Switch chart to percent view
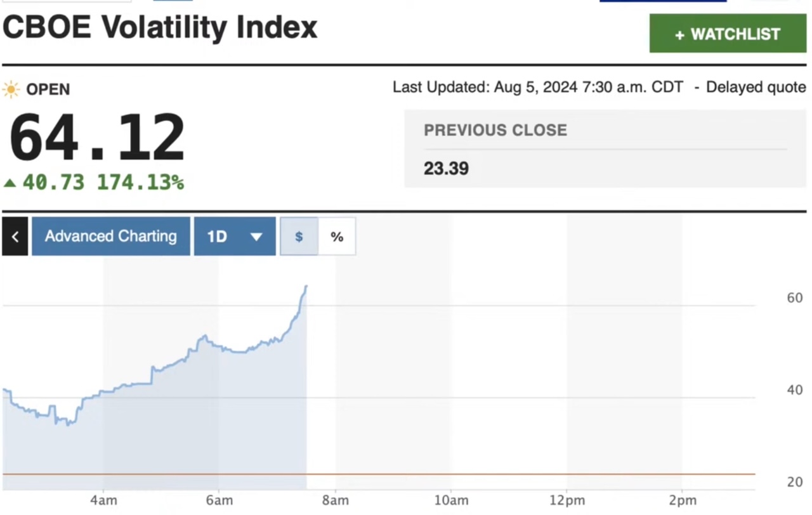The image size is (812, 515). (x=337, y=237)
